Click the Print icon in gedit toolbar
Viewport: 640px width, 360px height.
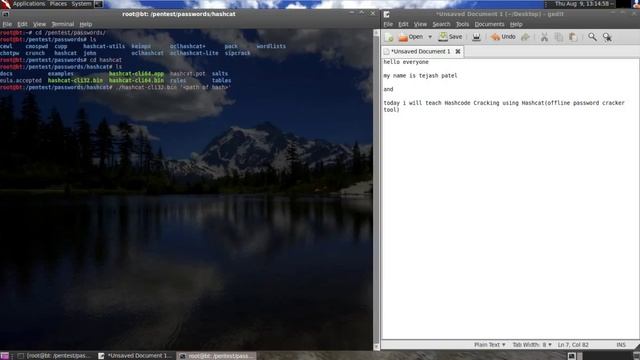point(476,37)
